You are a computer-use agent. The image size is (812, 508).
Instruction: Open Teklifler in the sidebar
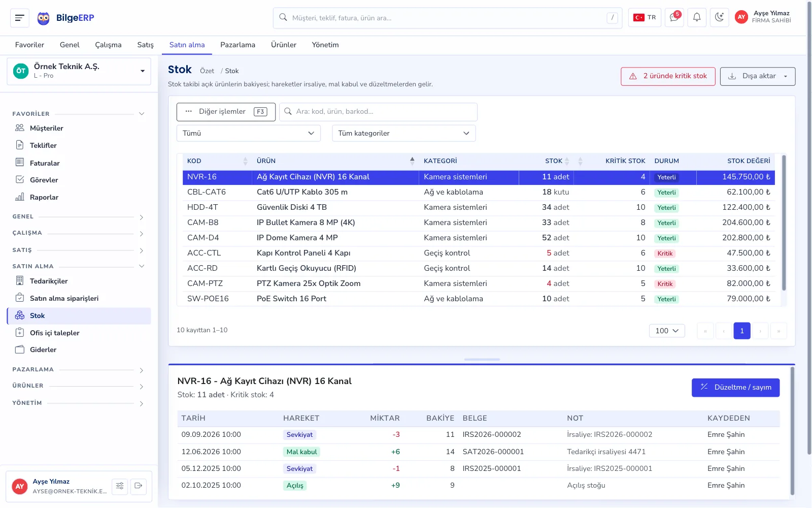[43, 145]
